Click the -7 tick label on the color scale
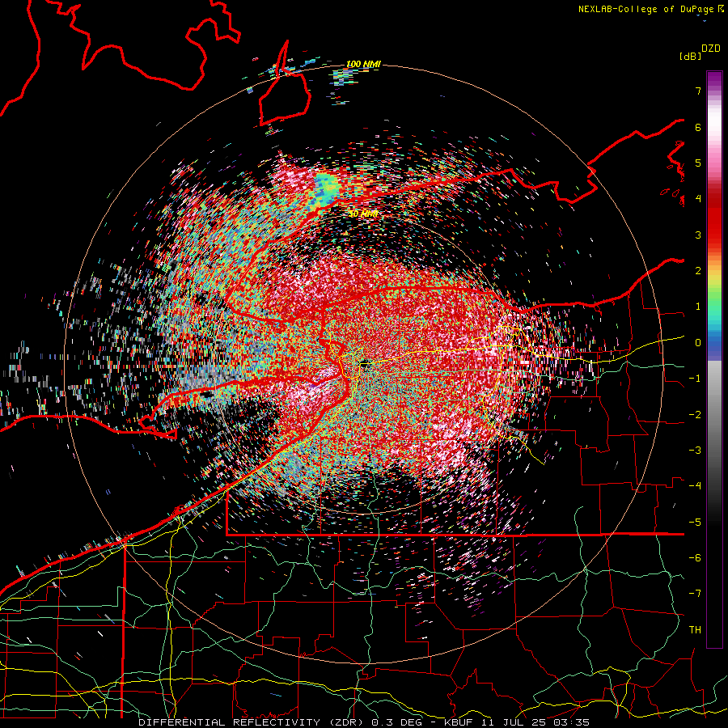This screenshot has width=728, height=728. (x=695, y=594)
